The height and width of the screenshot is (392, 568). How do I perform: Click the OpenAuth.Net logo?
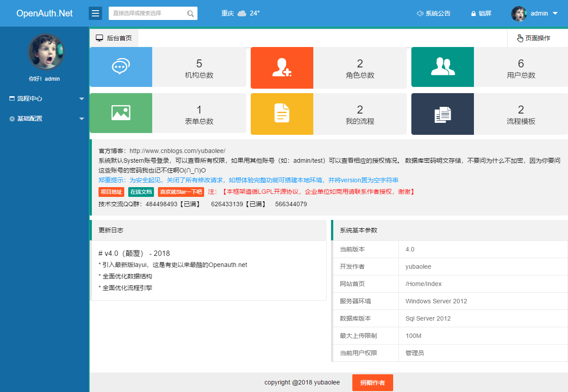[44, 13]
